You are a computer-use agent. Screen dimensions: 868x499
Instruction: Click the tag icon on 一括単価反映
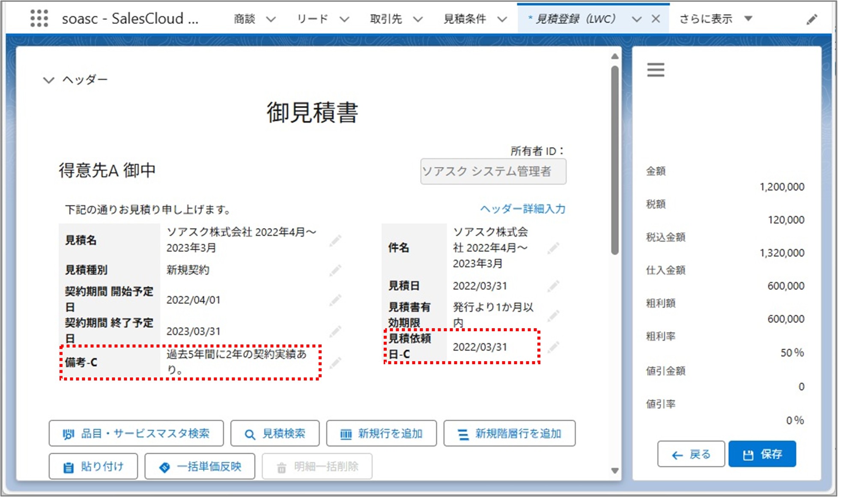coord(164,466)
